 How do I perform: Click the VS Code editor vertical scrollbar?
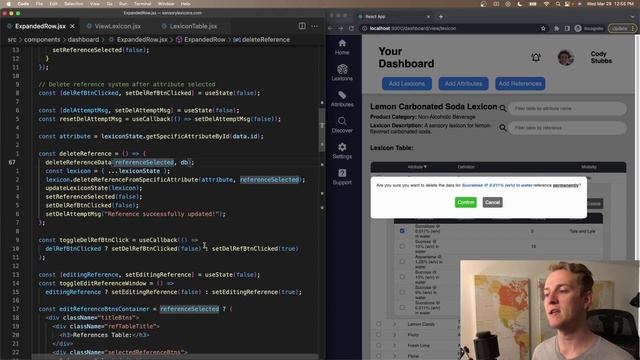pyautogui.click(x=322, y=131)
